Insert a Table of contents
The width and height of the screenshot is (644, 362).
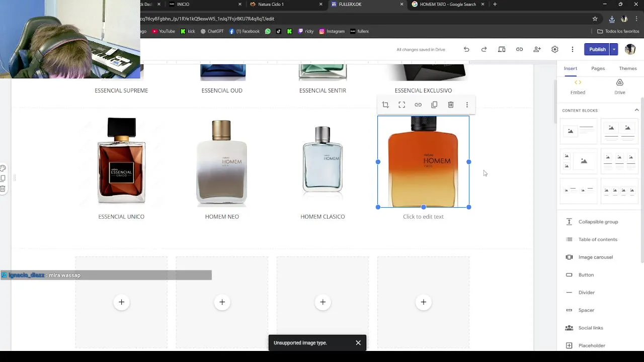click(x=599, y=239)
